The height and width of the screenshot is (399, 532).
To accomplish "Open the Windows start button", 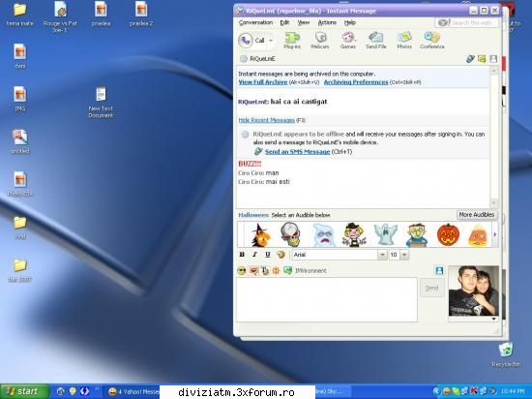I will point(25,391).
